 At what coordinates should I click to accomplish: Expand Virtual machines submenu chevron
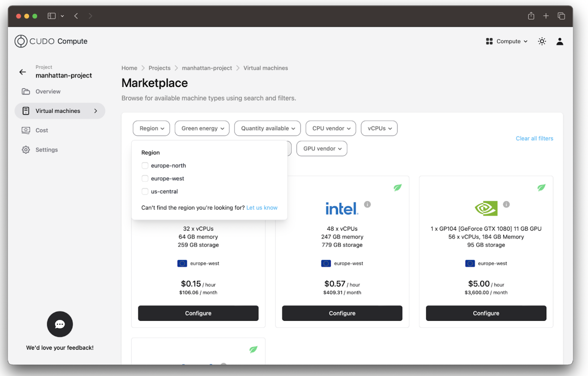(96, 111)
